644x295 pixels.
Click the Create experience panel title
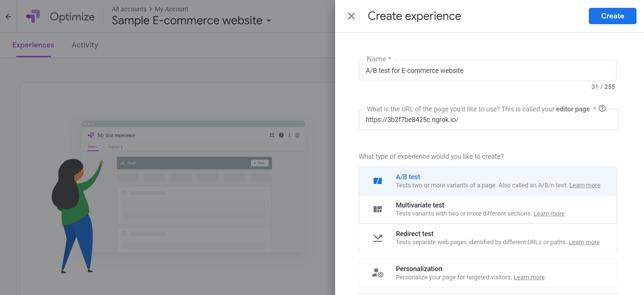[414, 16]
